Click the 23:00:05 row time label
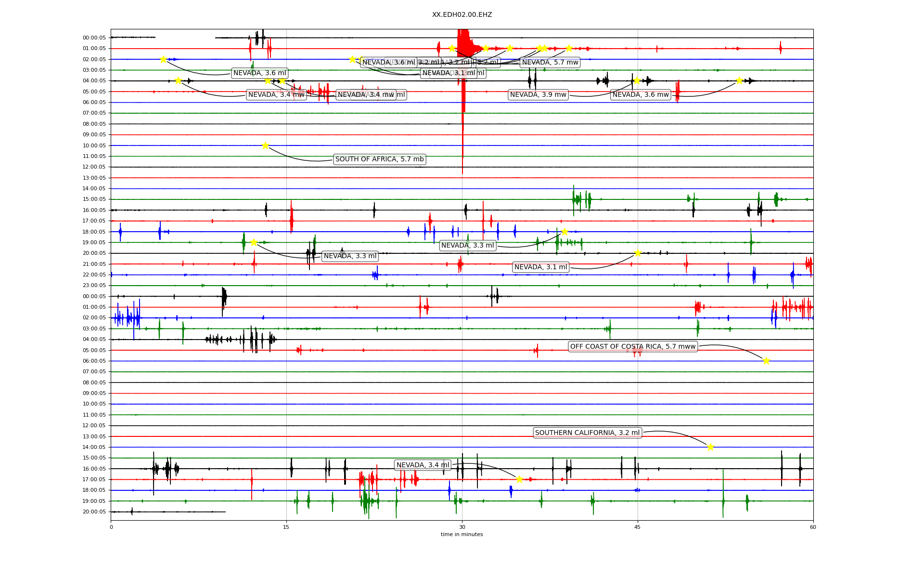This screenshot has width=924, height=578. pos(94,286)
